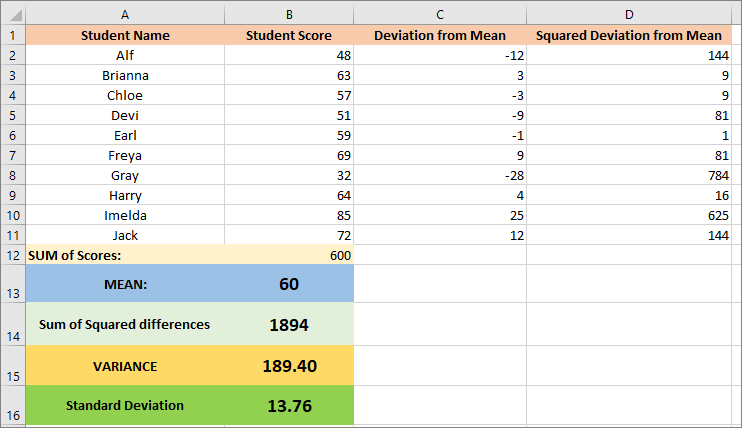This screenshot has width=742, height=428.
Task: Click row 13 header
Action: tap(13, 284)
